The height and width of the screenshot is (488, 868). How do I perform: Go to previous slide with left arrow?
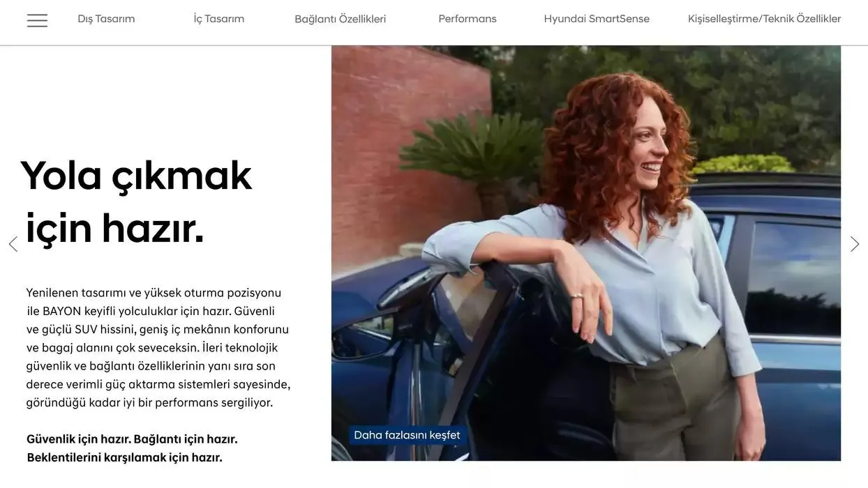13,244
